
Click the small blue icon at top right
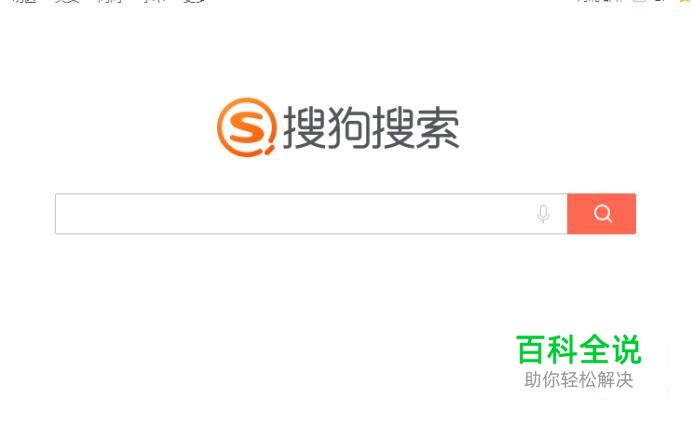coord(639,1)
